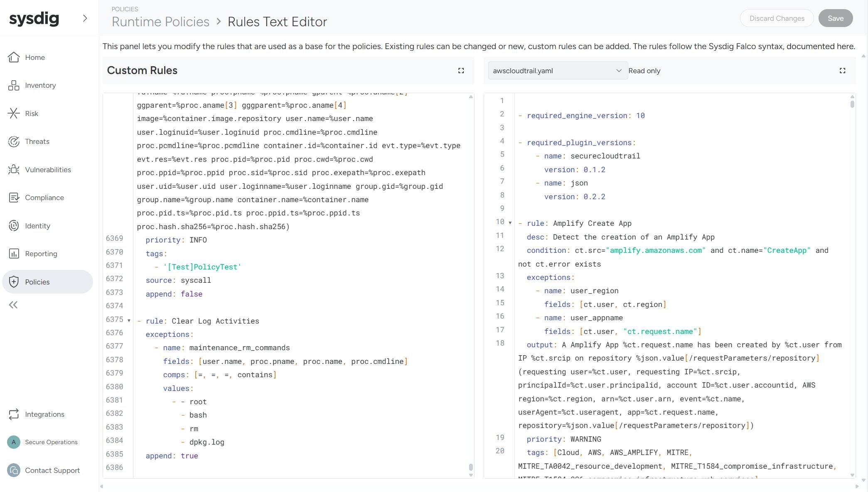The width and height of the screenshot is (868, 492).
Task: Collapse the Amplify Create App rule fold
Action: (509, 222)
